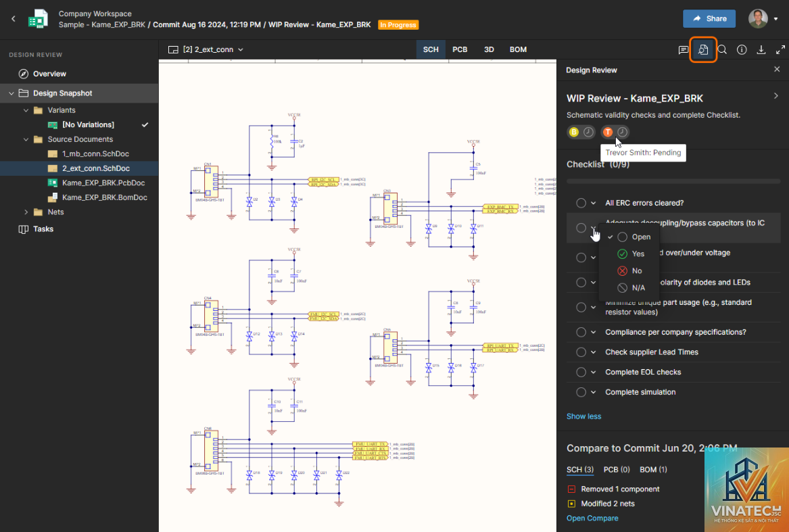Select the Yes status option
Screen dimensions: 789x532
tap(631, 253)
